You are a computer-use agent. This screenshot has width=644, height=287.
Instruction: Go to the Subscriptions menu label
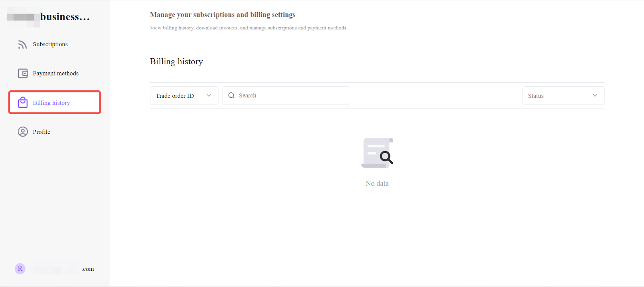point(50,44)
